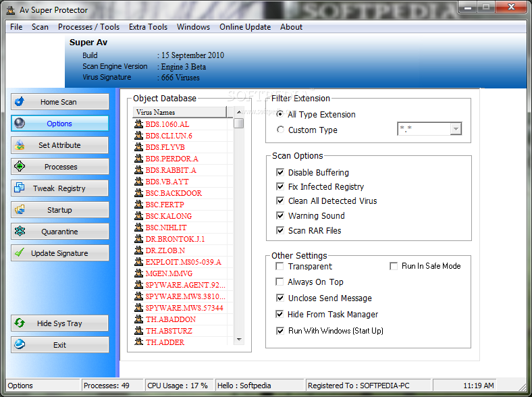
Task: Click the Hide Sys Tray arrows icon
Action: [20, 323]
